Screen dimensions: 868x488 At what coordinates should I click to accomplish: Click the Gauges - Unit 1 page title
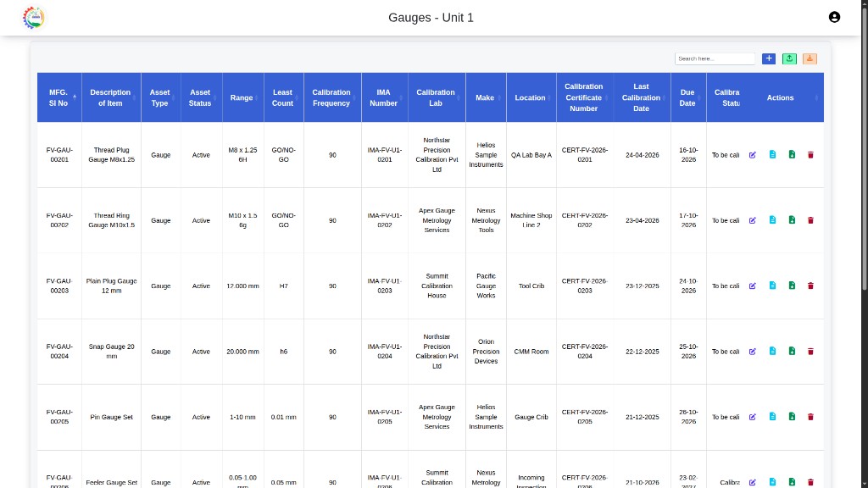pyautogui.click(x=431, y=18)
